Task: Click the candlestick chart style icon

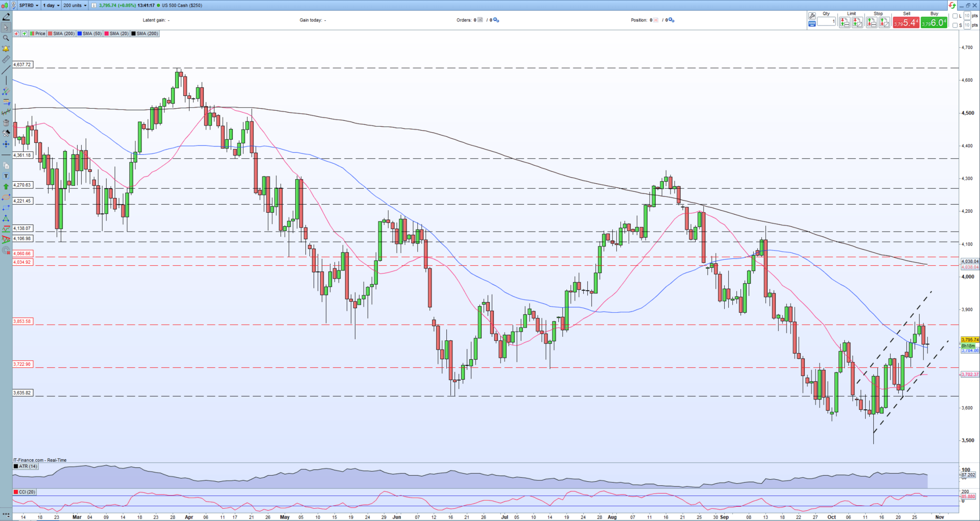Action: click(4, 5)
